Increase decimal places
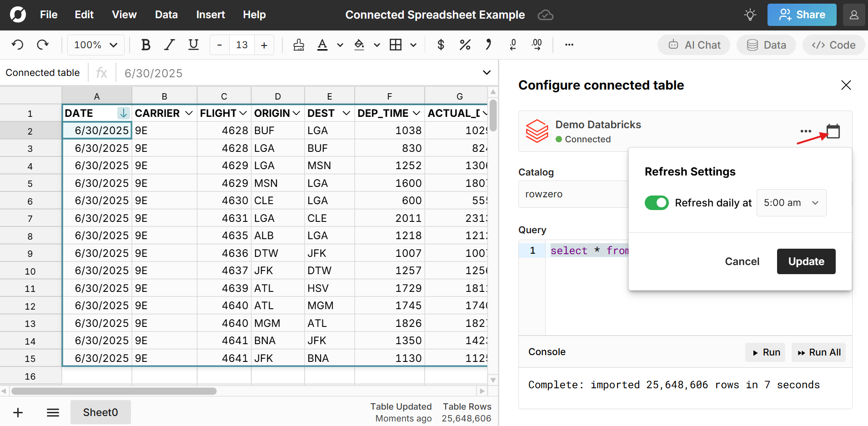Image resolution: width=868 pixels, height=426 pixels. tap(537, 45)
